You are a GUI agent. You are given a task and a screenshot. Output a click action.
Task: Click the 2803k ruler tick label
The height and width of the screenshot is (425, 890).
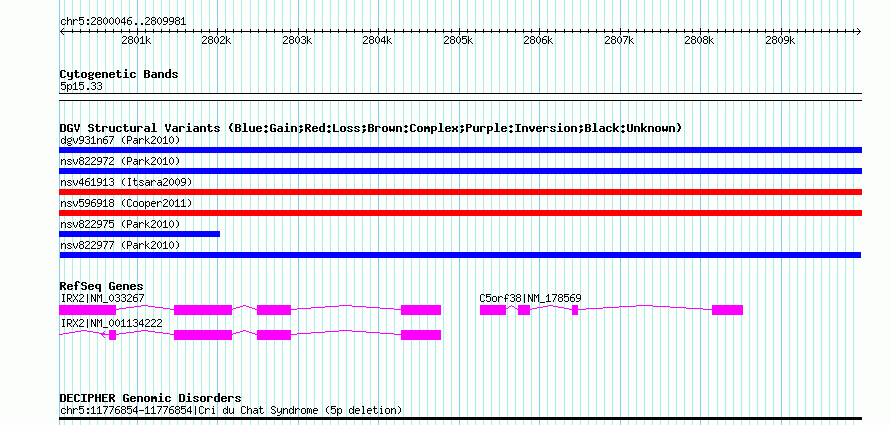click(x=297, y=41)
